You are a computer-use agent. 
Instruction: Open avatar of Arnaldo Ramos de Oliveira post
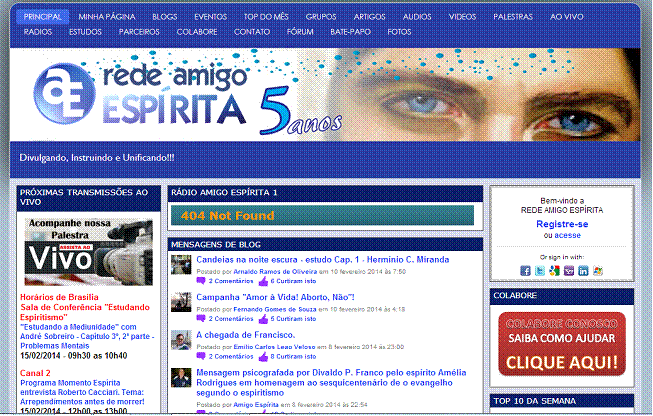tap(181, 265)
